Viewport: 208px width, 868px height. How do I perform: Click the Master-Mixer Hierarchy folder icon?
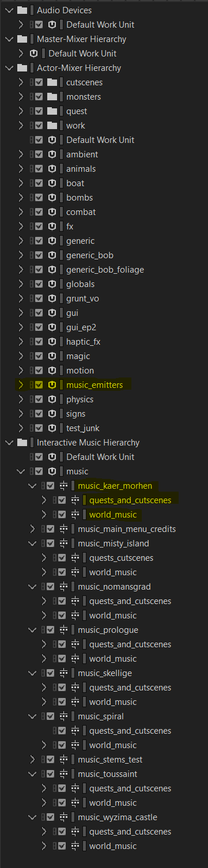pyautogui.click(x=22, y=39)
